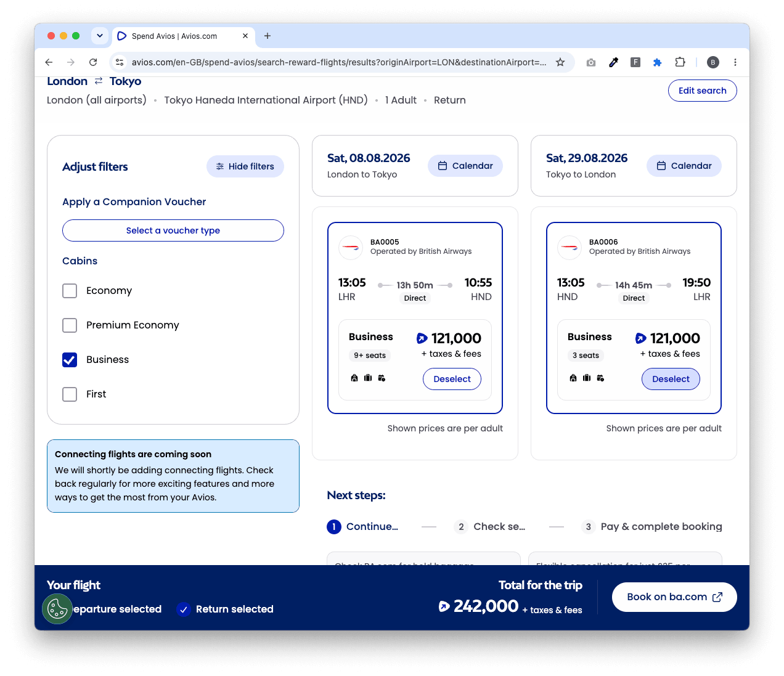This screenshot has height=676, width=784.
Task: Click Avios symbol beside total 242,000
Action: click(x=444, y=606)
